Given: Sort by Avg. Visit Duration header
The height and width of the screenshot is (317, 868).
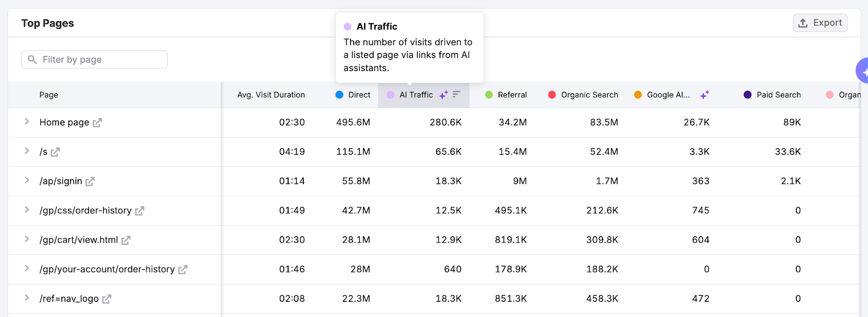Looking at the screenshot, I should tap(271, 95).
